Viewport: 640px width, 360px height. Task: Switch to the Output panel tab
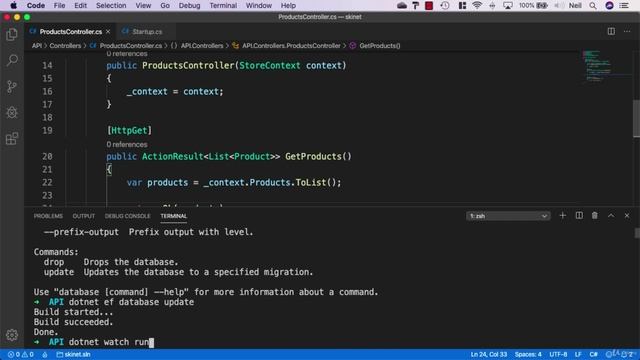(84, 216)
